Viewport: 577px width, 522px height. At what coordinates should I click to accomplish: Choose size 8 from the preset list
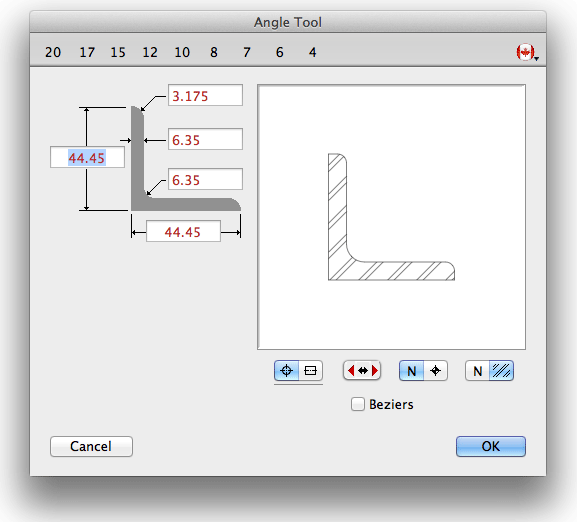214,52
